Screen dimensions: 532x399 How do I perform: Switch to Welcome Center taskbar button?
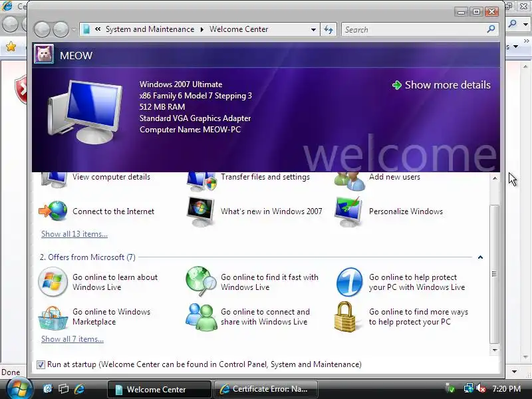click(159, 389)
